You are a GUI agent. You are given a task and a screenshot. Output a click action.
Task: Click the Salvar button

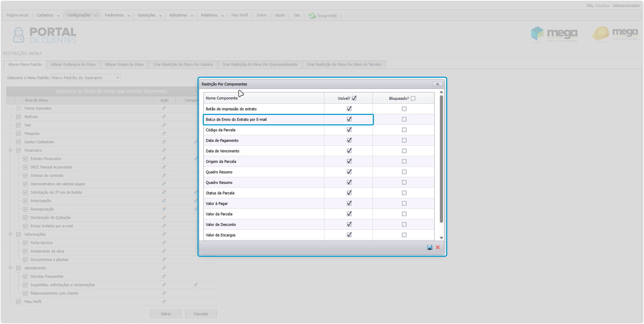click(x=166, y=314)
